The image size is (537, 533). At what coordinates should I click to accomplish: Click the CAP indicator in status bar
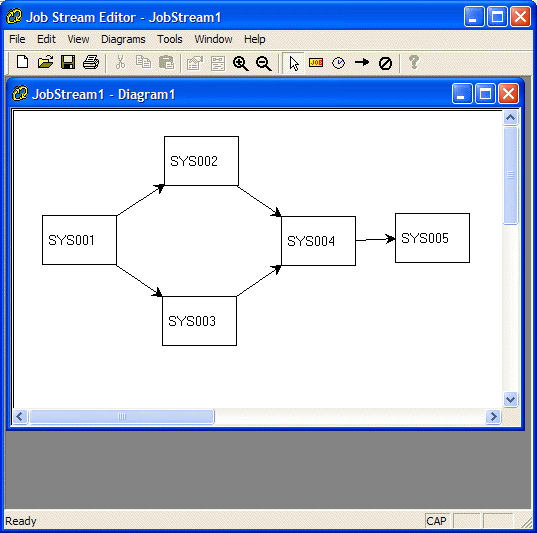point(437,521)
